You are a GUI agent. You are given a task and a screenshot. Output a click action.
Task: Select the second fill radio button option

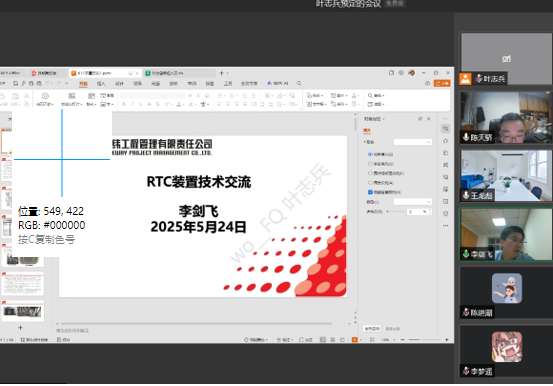370,164
